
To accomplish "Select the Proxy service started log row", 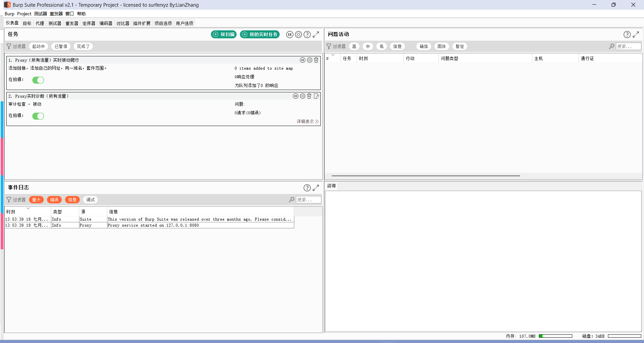I will [x=149, y=225].
